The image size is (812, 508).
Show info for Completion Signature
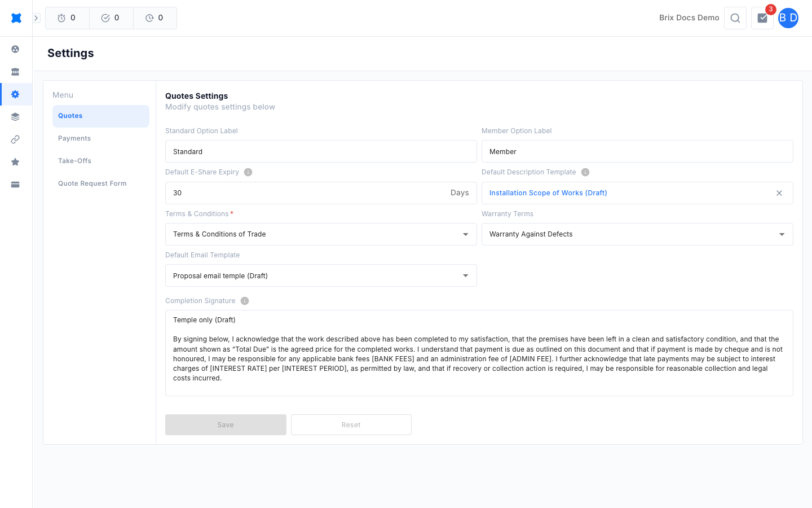click(x=245, y=301)
